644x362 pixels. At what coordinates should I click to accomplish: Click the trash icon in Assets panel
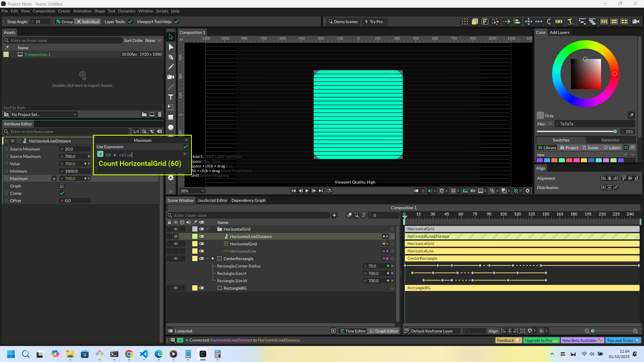pyautogui.click(x=160, y=115)
